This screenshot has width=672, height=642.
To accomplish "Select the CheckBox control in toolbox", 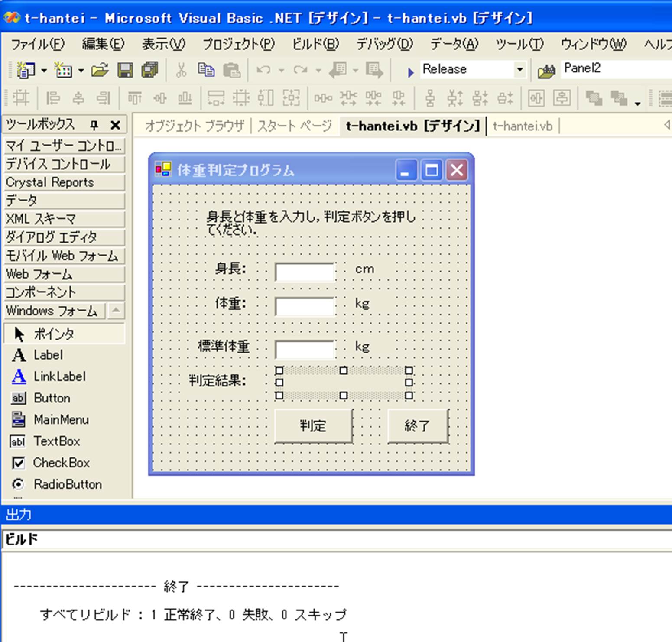I will coord(62,463).
